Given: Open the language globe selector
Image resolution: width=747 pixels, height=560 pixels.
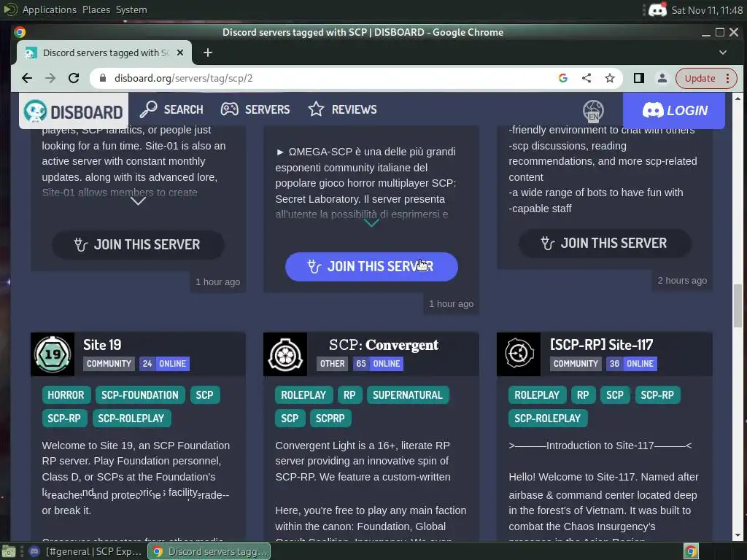Looking at the screenshot, I should 593,111.
